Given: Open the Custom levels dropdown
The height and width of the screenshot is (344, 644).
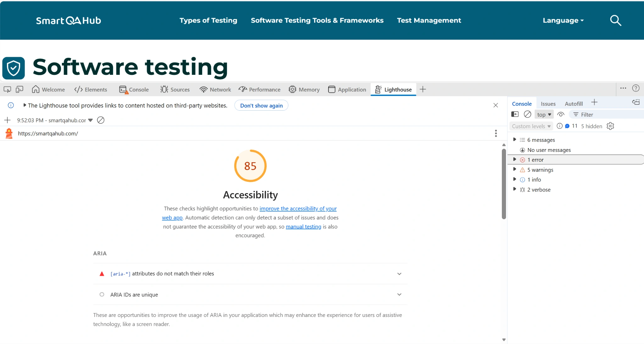Looking at the screenshot, I should coord(531,126).
